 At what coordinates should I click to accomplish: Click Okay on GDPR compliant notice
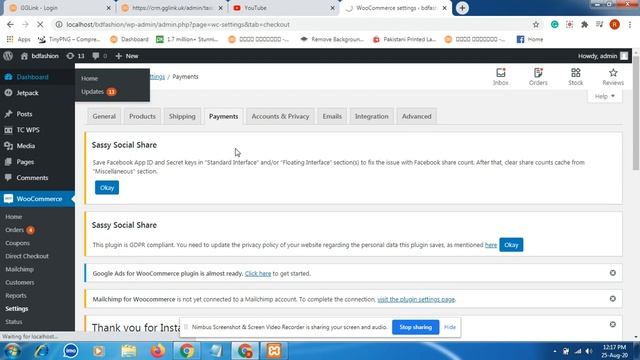click(x=511, y=245)
